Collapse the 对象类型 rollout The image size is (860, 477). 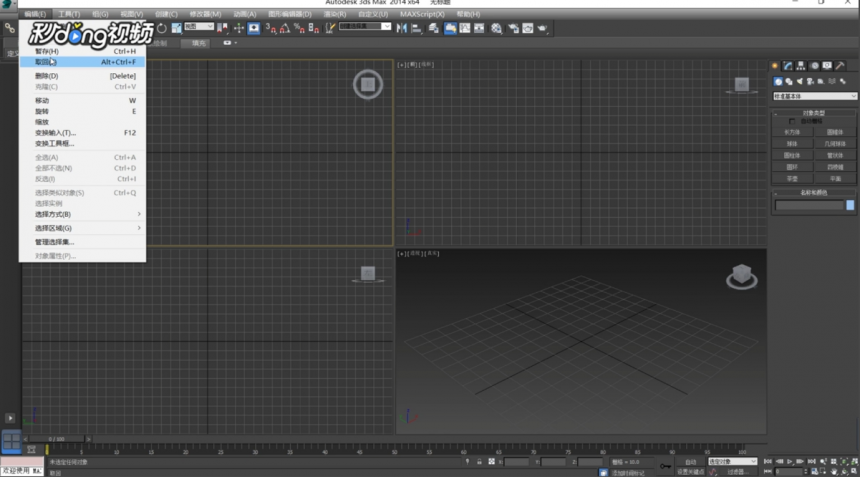tap(813, 113)
